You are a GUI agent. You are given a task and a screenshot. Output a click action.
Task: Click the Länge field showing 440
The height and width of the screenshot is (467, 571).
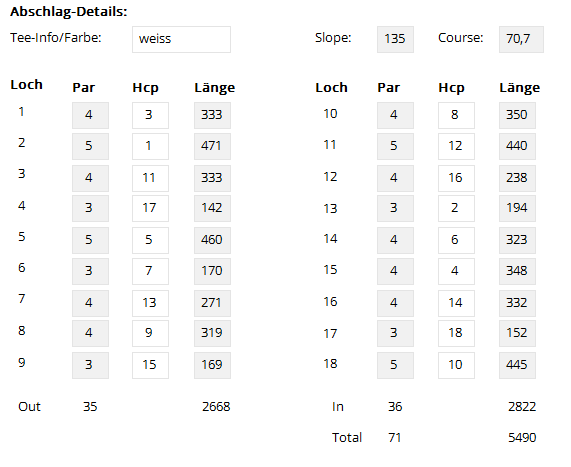517,146
